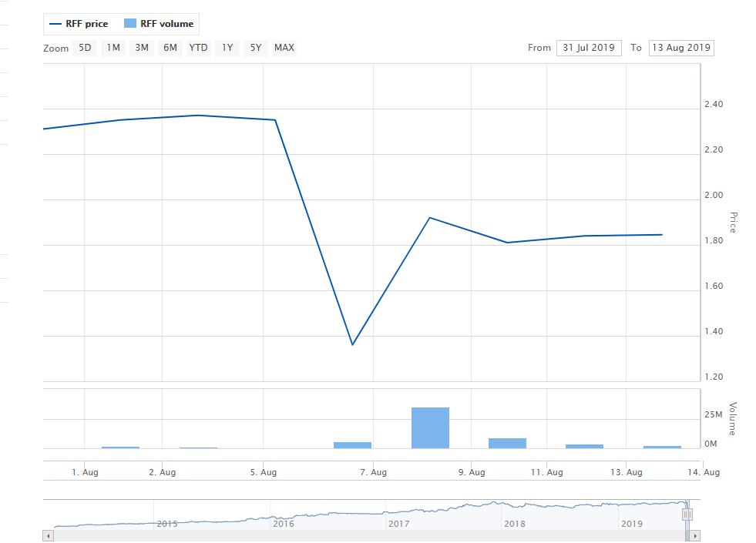
Task: Set zoom range to 3M
Action: tap(142, 48)
